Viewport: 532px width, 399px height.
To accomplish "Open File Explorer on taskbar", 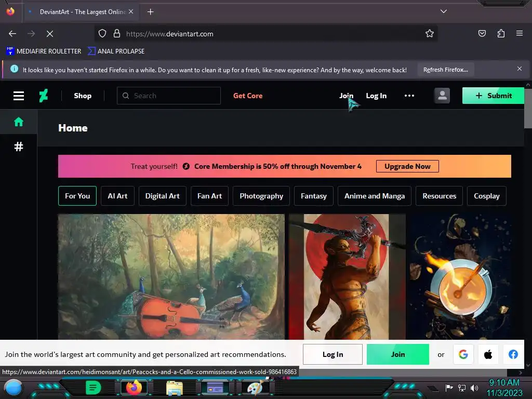I will (x=175, y=388).
